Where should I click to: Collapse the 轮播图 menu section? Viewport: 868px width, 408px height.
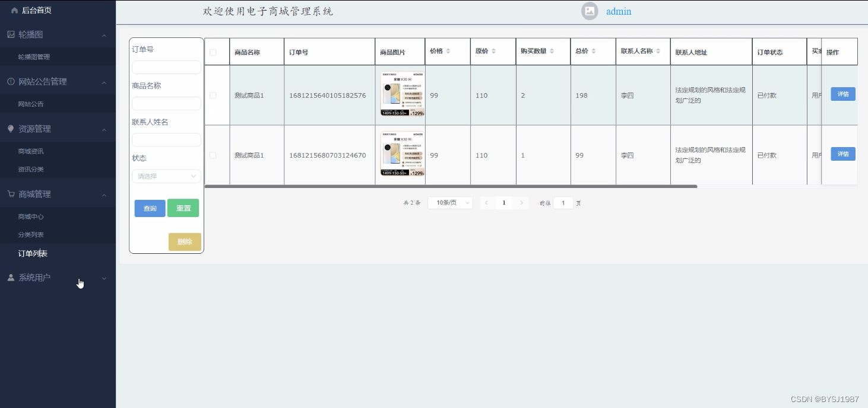point(104,35)
